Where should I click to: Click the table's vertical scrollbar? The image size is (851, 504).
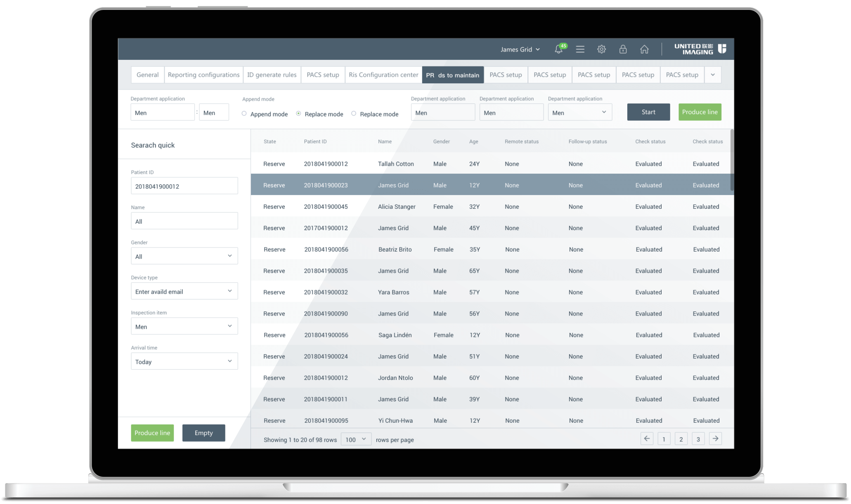[732, 160]
